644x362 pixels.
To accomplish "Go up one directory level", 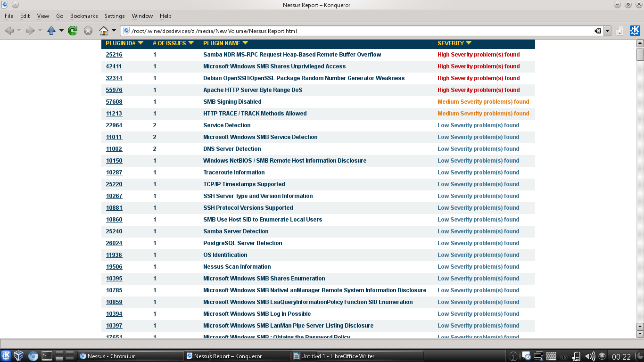I will pyautogui.click(x=51, y=30).
